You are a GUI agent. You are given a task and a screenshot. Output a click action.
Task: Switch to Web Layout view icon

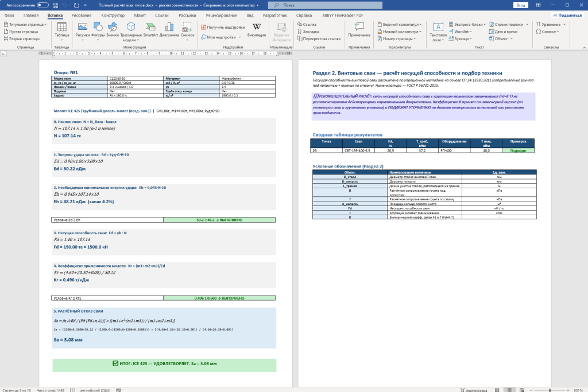tap(522, 390)
